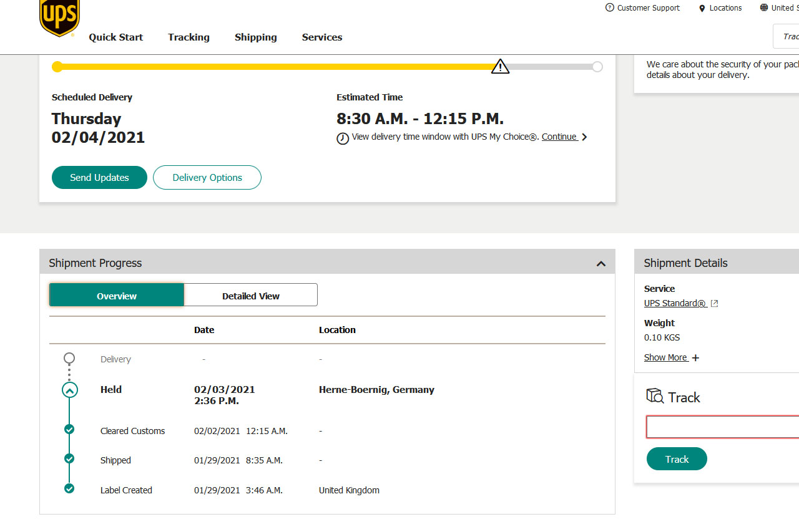Collapse the Shipment Progress panel
799x532 pixels.
[x=601, y=264]
